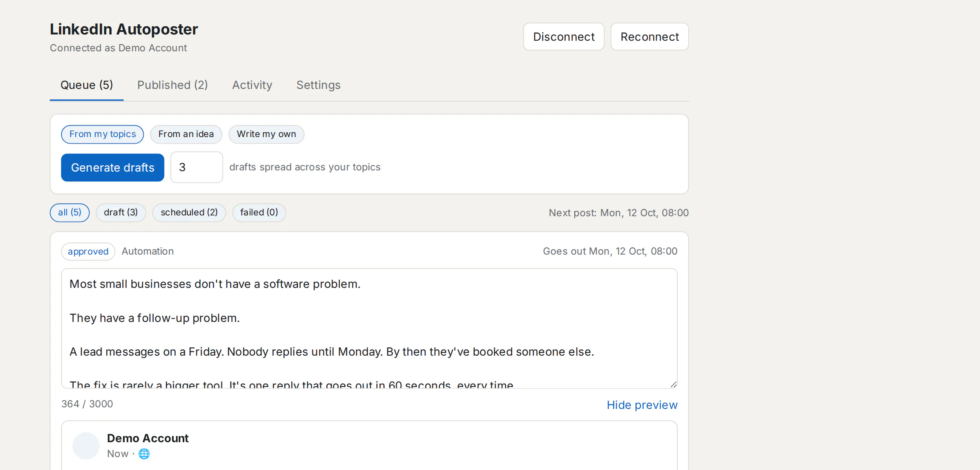
Task: Click the approved status badge
Action: coord(88,251)
